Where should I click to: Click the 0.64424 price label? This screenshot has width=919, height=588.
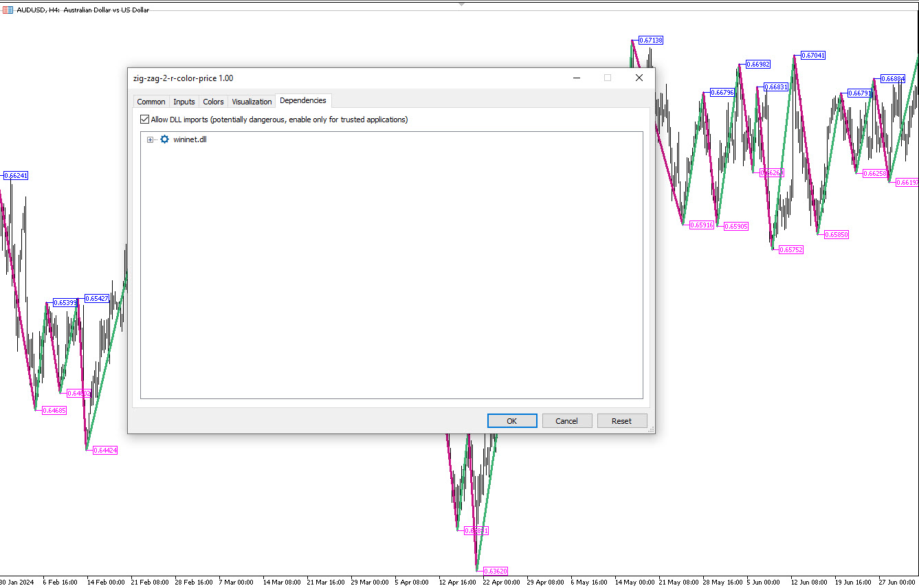click(105, 451)
